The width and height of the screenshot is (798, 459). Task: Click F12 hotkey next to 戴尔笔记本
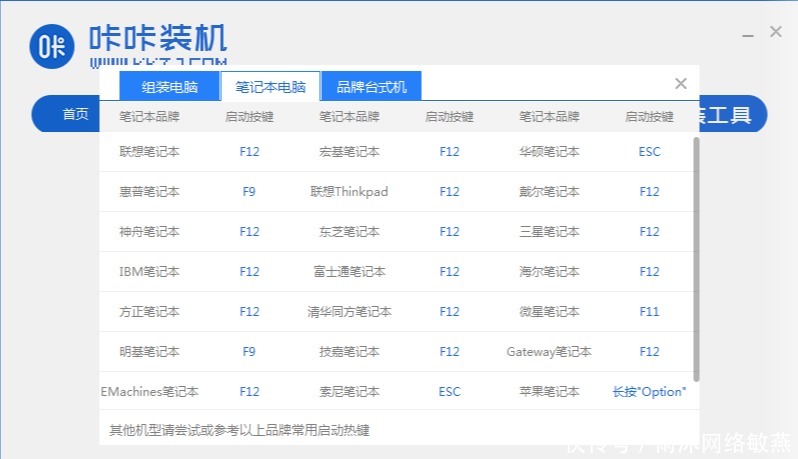click(649, 191)
